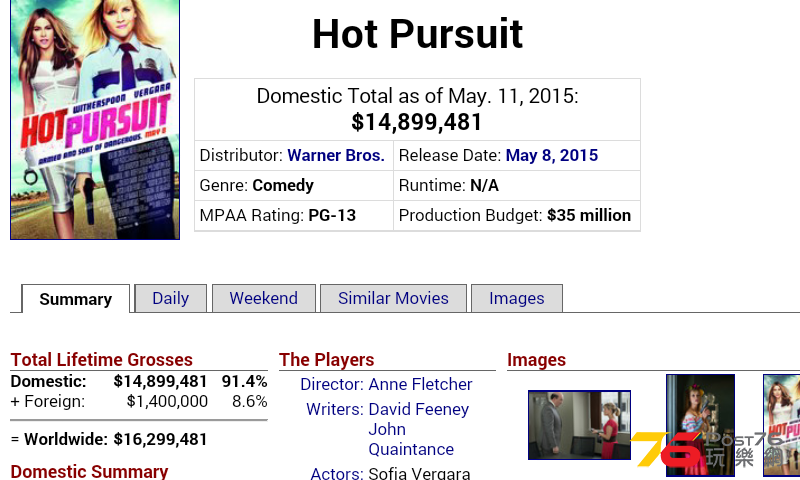Open the Images section heading
Image resolution: width=800 pixels, height=480 pixels.
[x=536, y=360]
